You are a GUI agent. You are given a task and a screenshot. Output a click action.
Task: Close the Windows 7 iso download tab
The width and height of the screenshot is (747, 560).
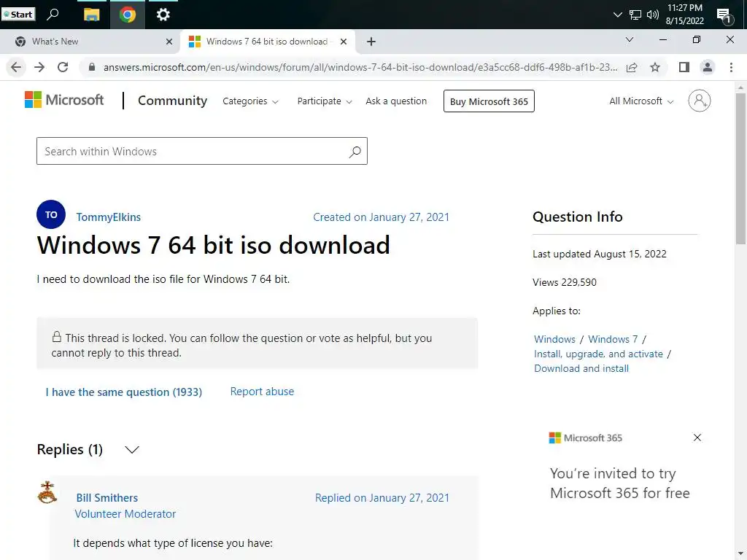[344, 42]
